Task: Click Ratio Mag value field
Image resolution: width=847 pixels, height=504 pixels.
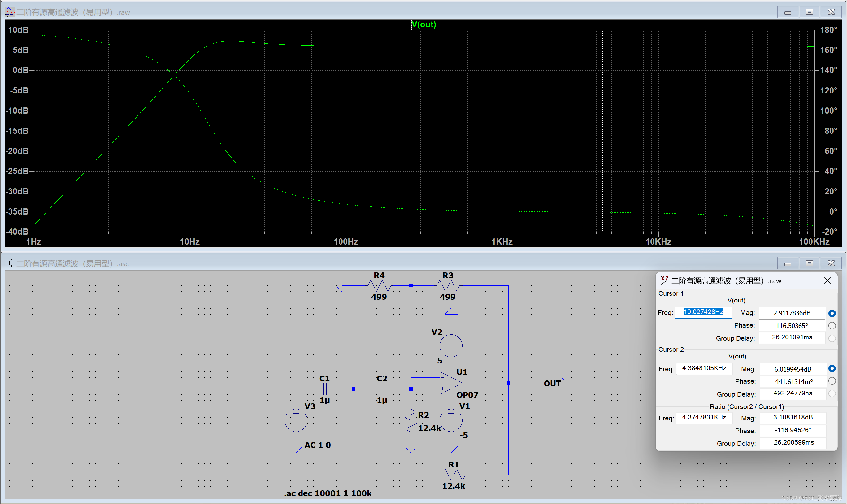Action: point(793,418)
